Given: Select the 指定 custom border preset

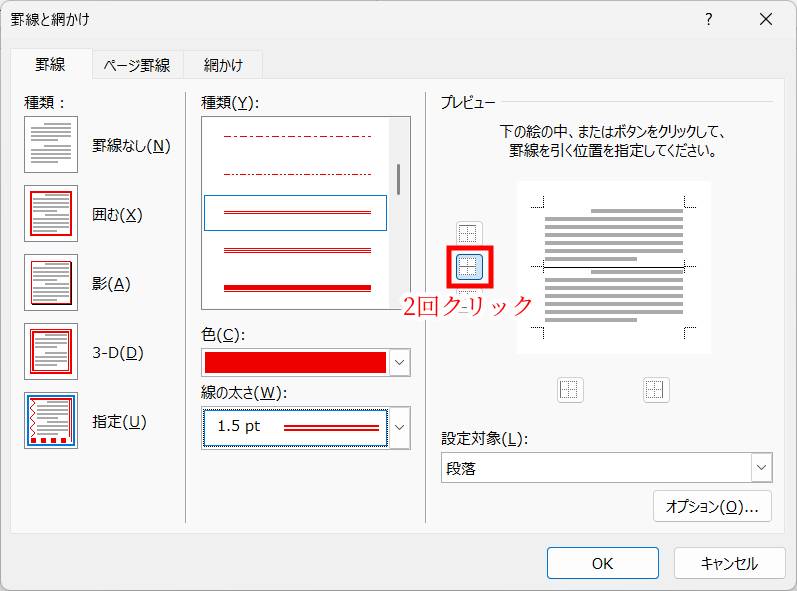Looking at the screenshot, I should pyautogui.click(x=51, y=421).
